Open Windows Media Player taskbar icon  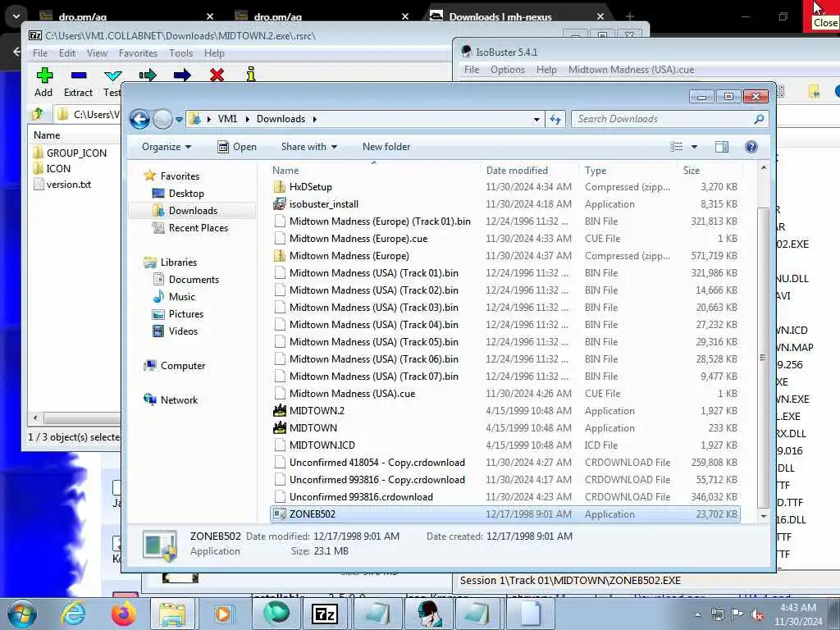pyautogui.click(x=222, y=614)
